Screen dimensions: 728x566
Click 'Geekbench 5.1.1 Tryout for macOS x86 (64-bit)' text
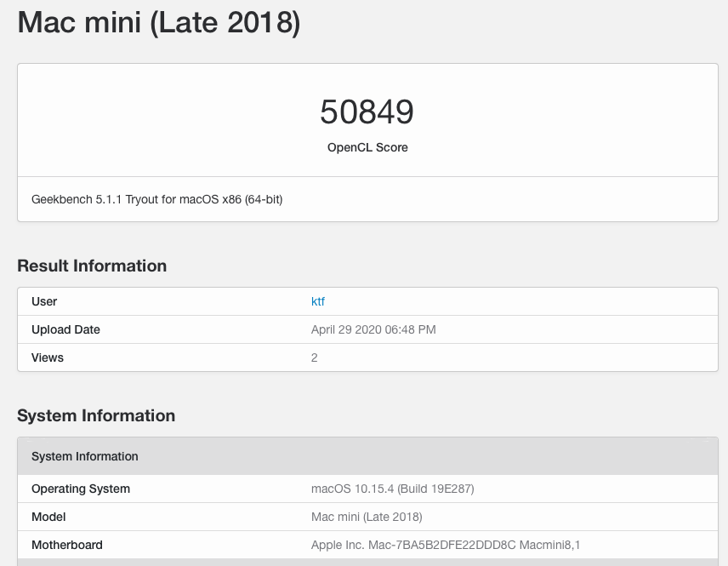157,199
